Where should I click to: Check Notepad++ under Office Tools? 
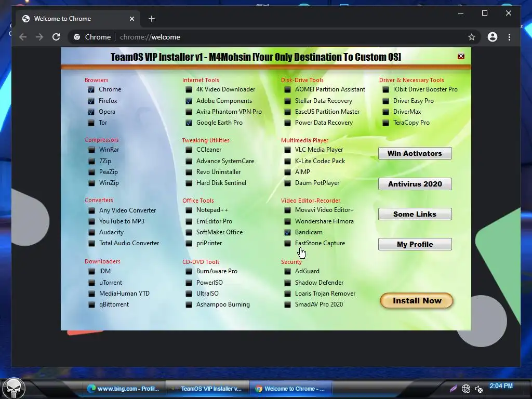[189, 210]
